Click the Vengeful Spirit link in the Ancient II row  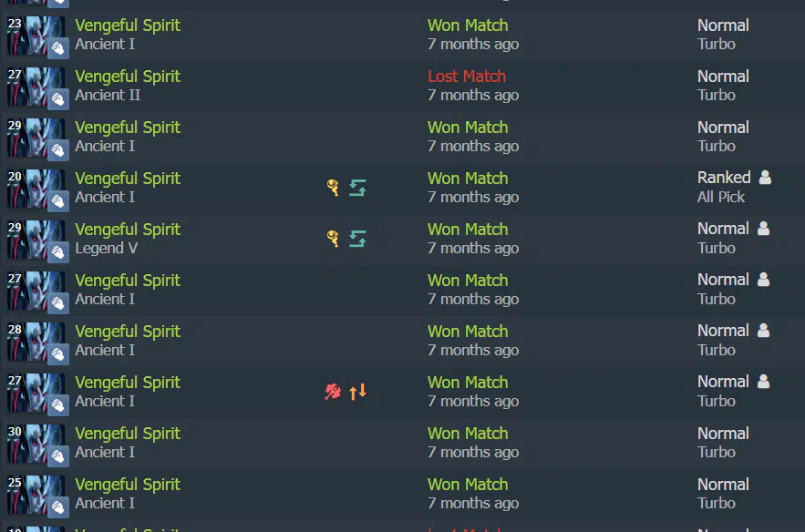point(128,76)
